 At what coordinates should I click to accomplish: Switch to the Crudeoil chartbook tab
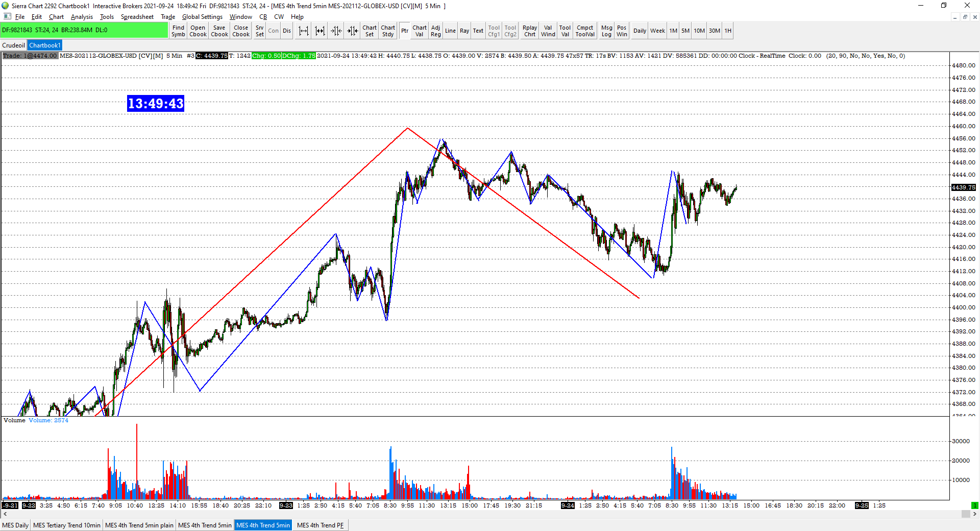pos(14,45)
